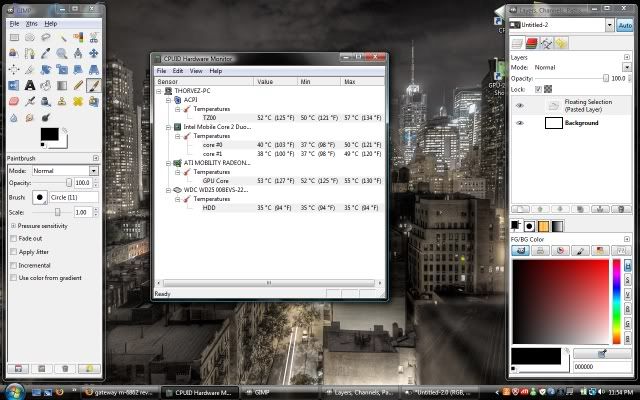Open the Layers Mode dropdown arrow
The height and width of the screenshot is (400, 640).
[x=627, y=67]
